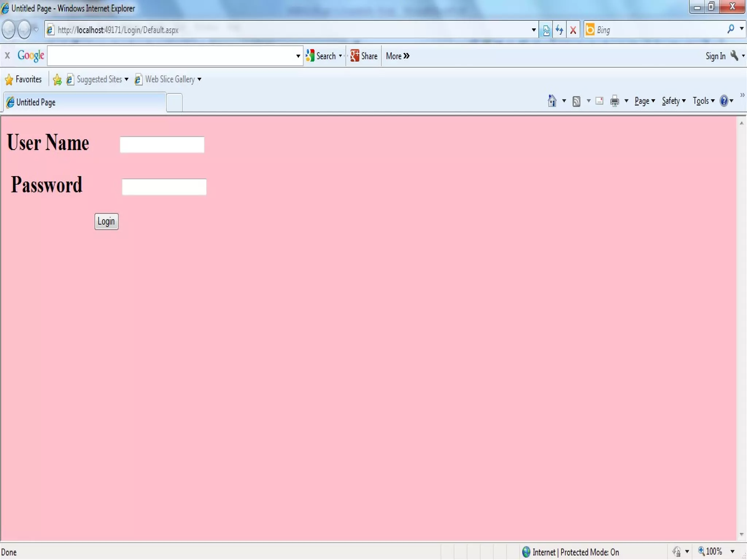Click Sign In on Google toolbar
747x560 pixels.
(x=715, y=56)
